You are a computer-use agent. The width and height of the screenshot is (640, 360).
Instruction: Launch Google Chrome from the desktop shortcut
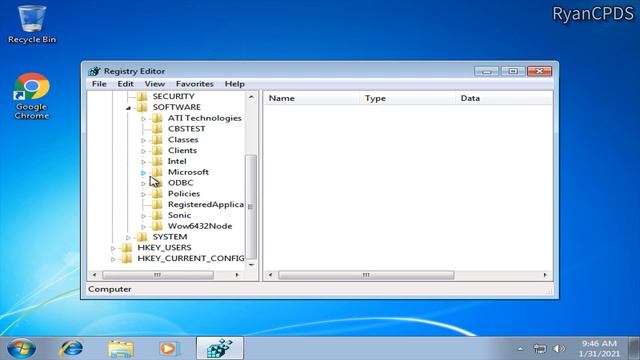click(31, 96)
